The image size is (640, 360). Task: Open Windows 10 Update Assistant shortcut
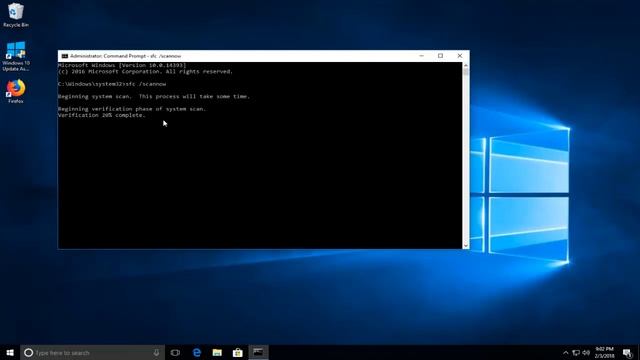tap(16, 56)
